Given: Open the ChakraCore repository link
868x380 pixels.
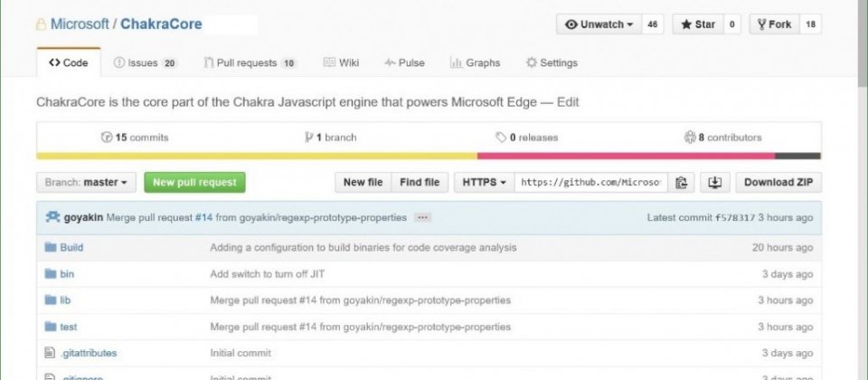Looking at the screenshot, I should click(x=161, y=24).
